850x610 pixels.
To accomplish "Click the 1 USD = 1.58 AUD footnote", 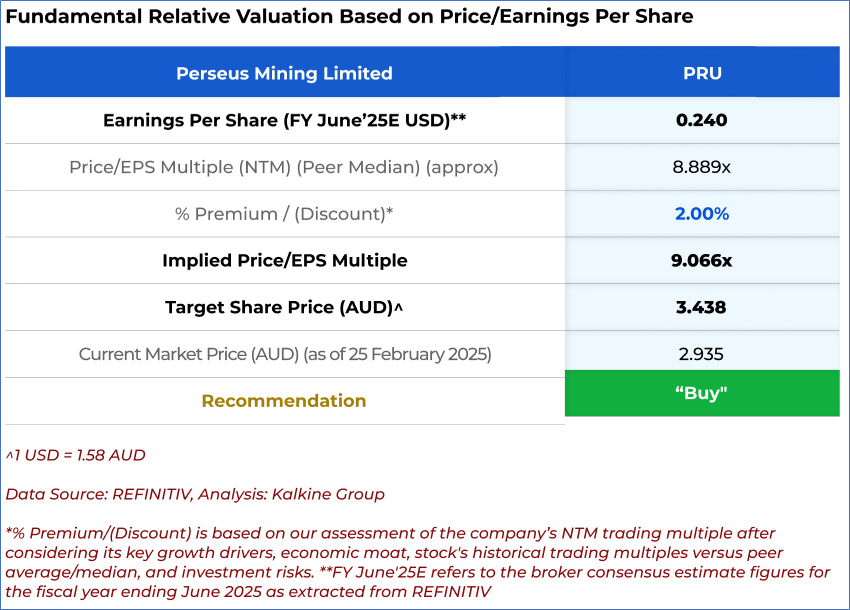I will pos(76,455).
